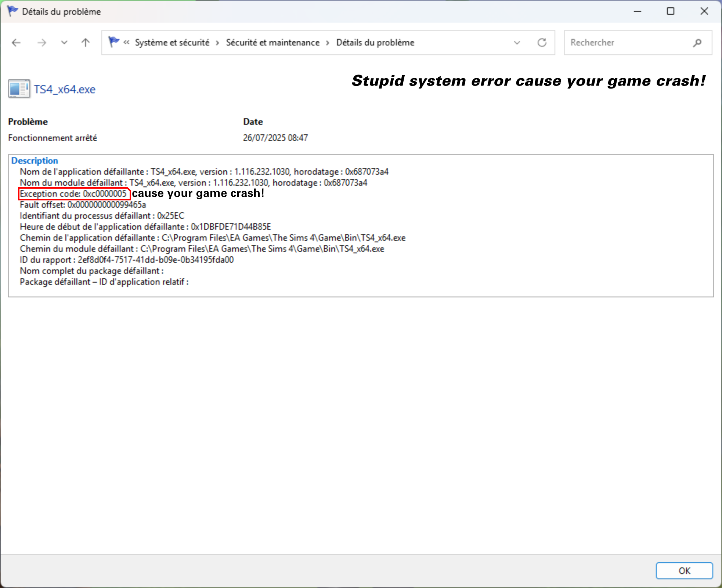Select the Détails du problème breadcrumb
The width and height of the screenshot is (722, 588).
pos(375,43)
